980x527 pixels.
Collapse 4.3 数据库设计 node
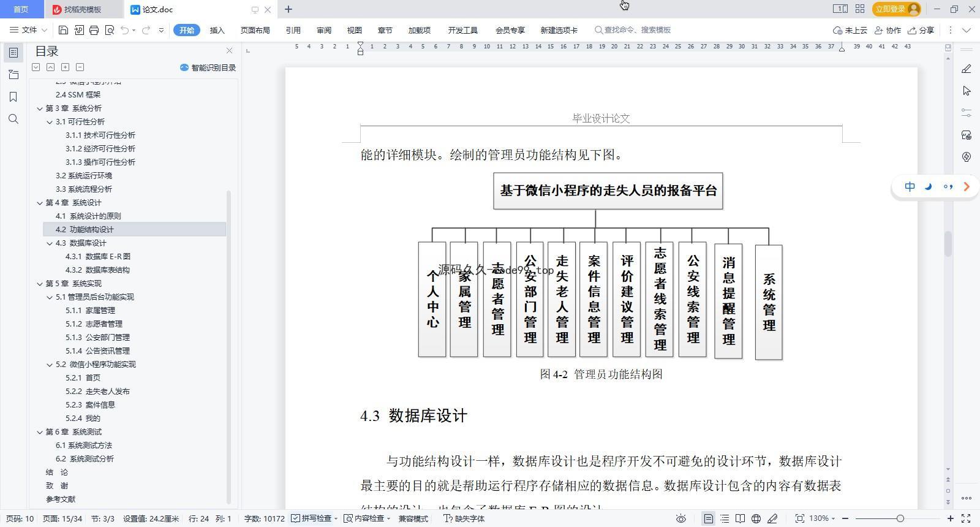(50, 243)
